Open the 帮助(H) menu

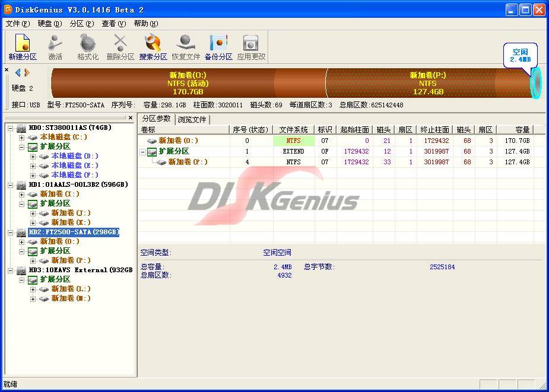(146, 24)
